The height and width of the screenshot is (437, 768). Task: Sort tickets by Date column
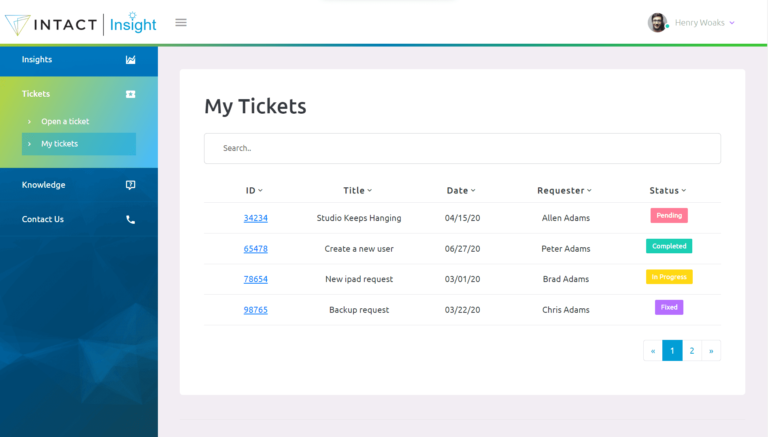coord(460,190)
